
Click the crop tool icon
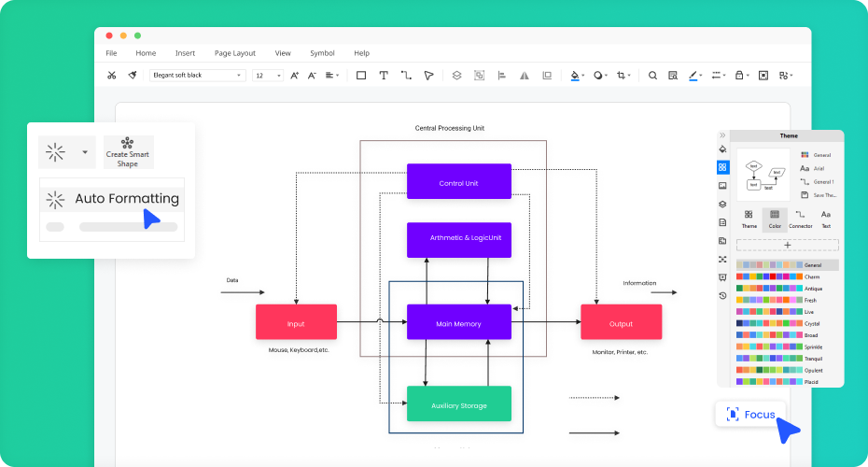(x=621, y=76)
